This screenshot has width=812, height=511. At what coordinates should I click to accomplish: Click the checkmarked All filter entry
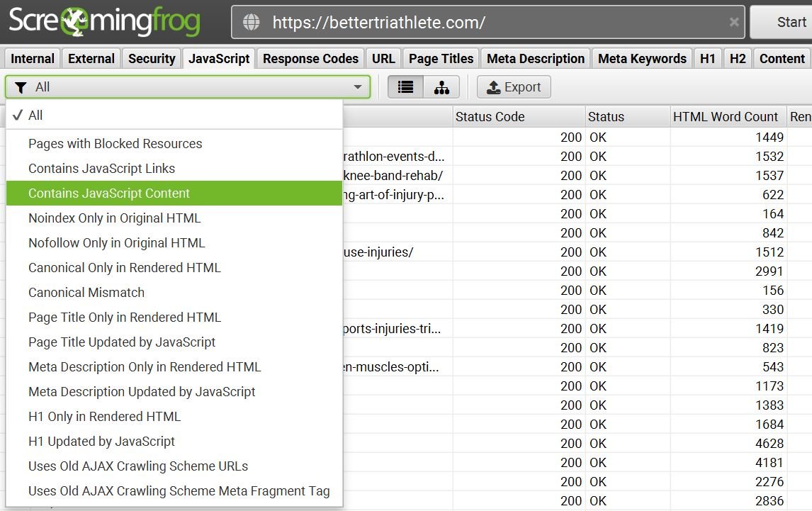[x=33, y=115]
